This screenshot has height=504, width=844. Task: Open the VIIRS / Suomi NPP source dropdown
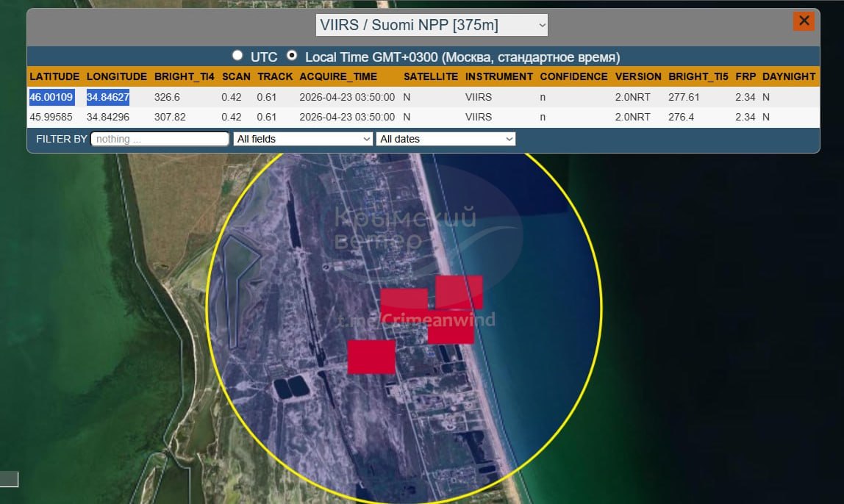pyautogui.click(x=432, y=25)
